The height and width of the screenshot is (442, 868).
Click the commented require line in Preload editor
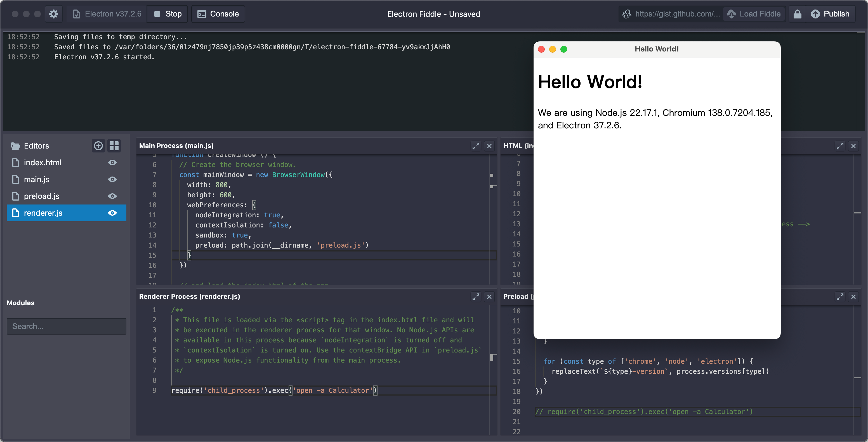[643, 412]
